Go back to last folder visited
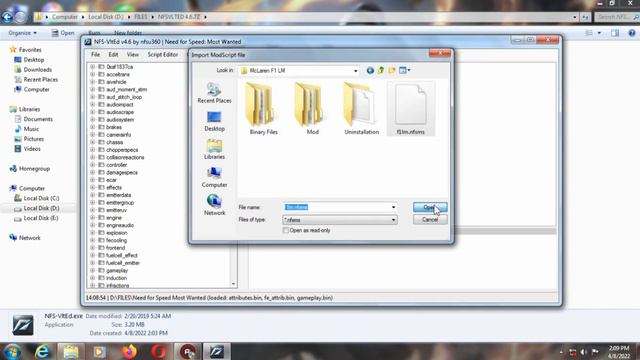The height and width of the screenshot is (360, 640). [370, 71]
